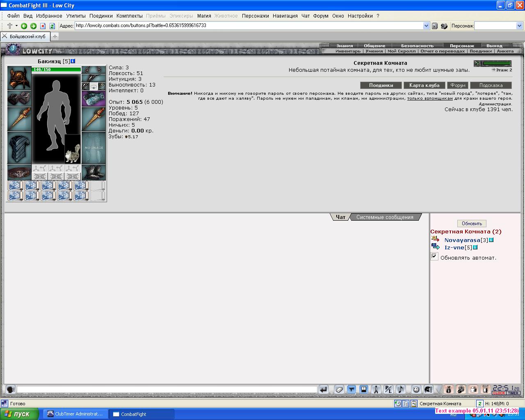Image resolution: width=525 pixels, height=420 pixels.
Task: Click the cat pet image
Action: 73,148
